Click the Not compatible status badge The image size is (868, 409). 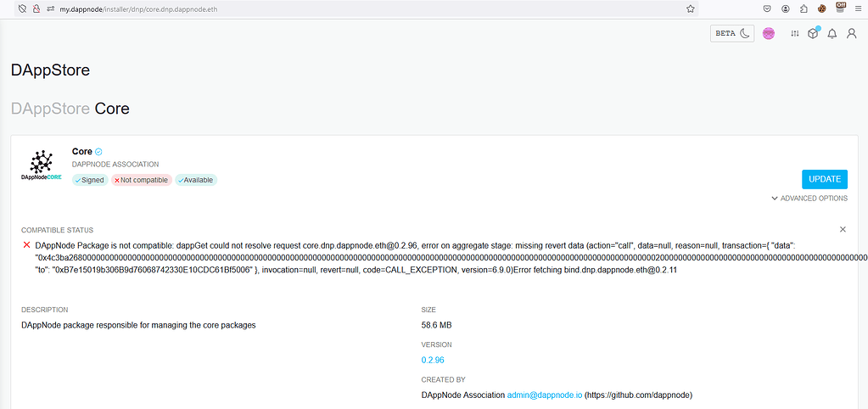[142, 180]
